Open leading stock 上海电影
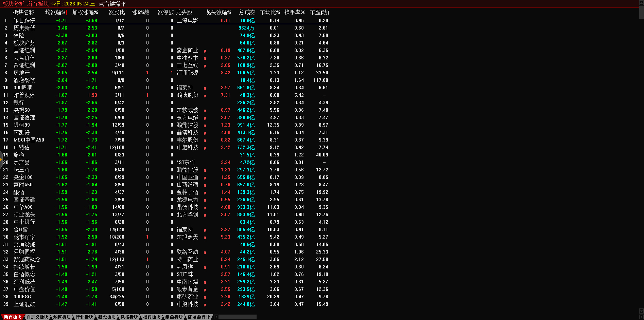Screen dimensions: 644x320 coord(187,21)
